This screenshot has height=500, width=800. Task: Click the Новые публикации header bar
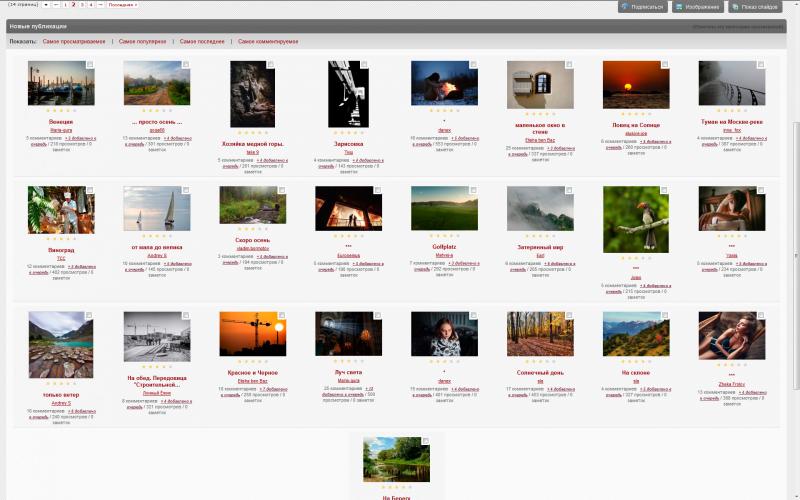tap(396, 26)
